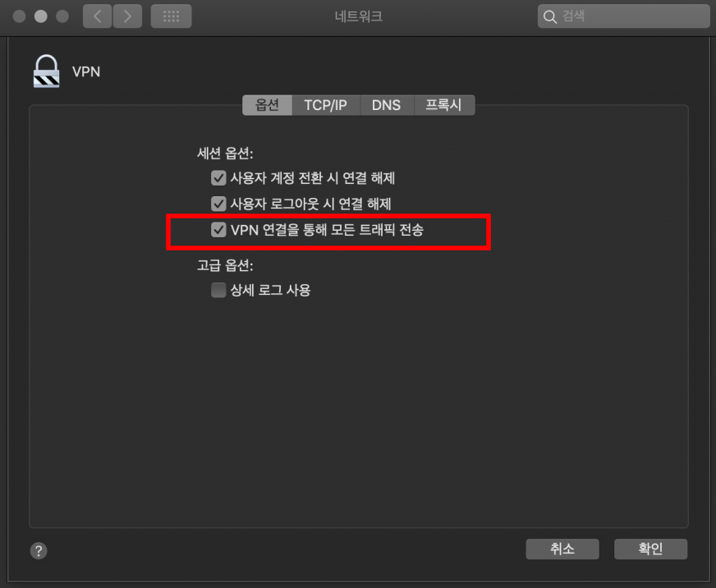
Task: Disable VPN 연결을 통해 모든 트래픽 전송
Action: [x=218, y=230]
